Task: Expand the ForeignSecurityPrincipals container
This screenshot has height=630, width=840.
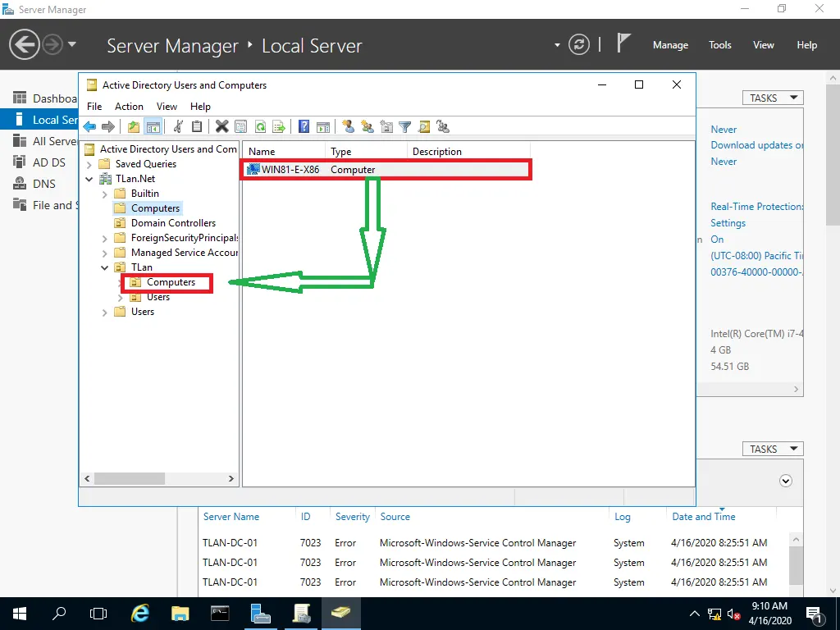Action: [x=105, y=239]
